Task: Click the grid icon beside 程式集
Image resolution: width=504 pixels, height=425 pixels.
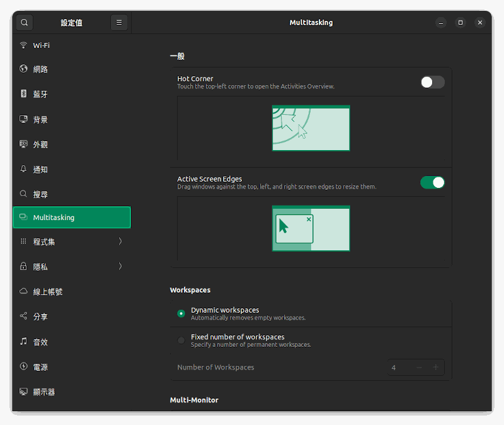Action: (23, 242)
